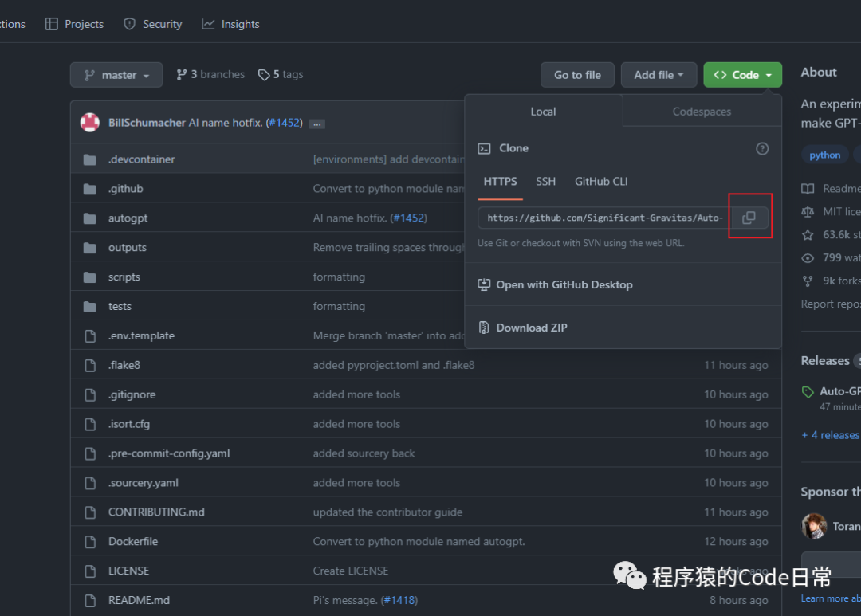Open the .isort.cfg file
Image resolution: width=861 pixels, height=616 pixels.
129,425
